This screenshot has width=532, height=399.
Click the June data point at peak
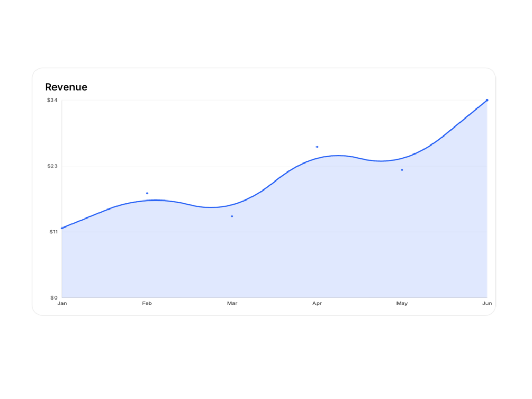coord(486,100)
